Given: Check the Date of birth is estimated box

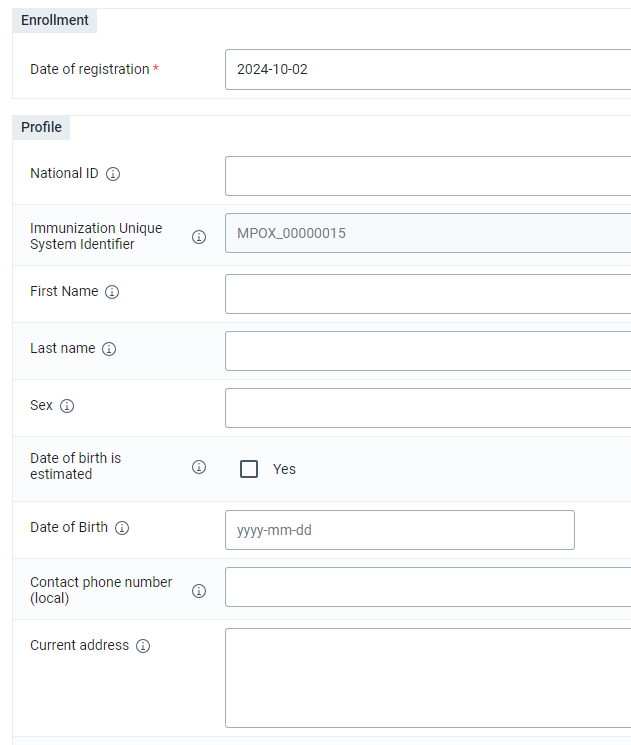Looking at the screenshot, I should click(x=249, y=469).
